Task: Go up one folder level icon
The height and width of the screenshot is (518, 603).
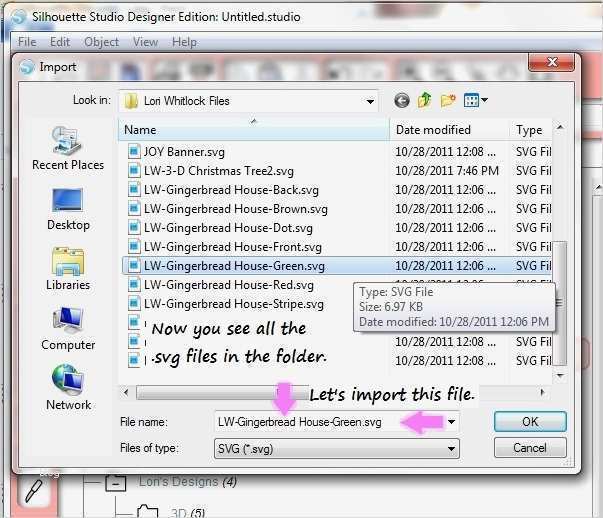Action: pos(425,100)
